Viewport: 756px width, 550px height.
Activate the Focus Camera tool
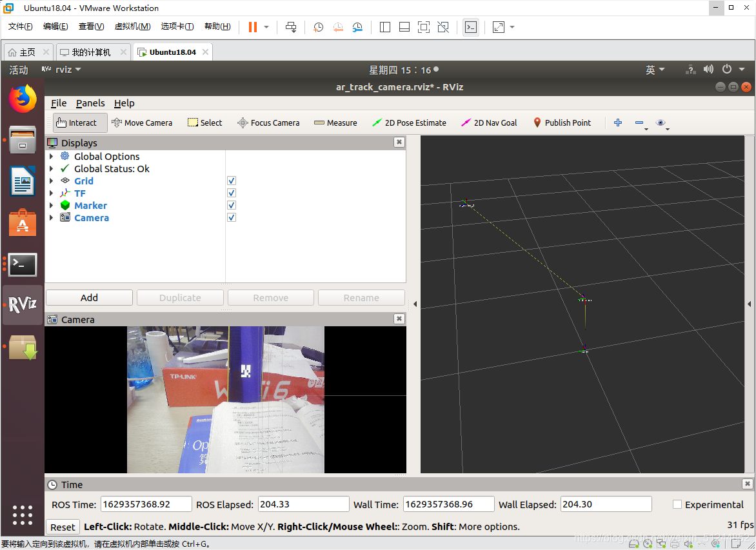[268, 123]
